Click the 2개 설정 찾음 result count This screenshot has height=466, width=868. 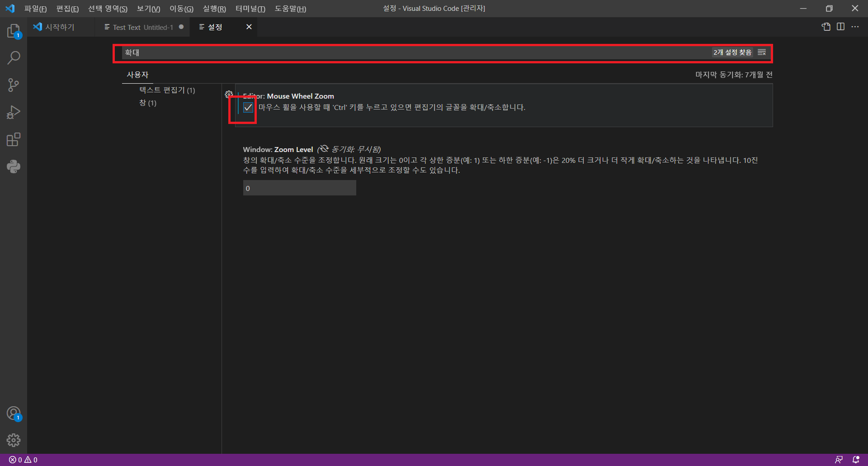[732, 52]
